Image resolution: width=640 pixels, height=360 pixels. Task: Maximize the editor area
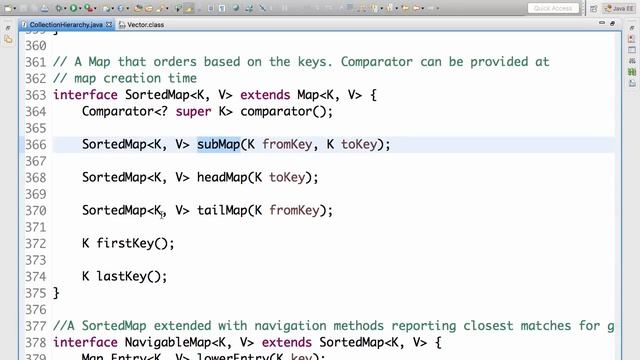click(x=612, y=23)
